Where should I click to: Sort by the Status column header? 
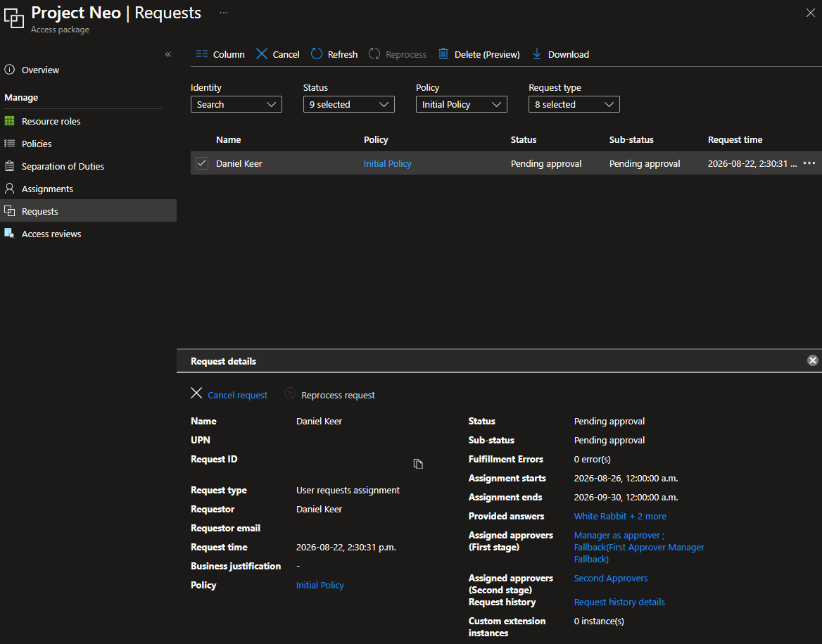[x=523, y=139]
